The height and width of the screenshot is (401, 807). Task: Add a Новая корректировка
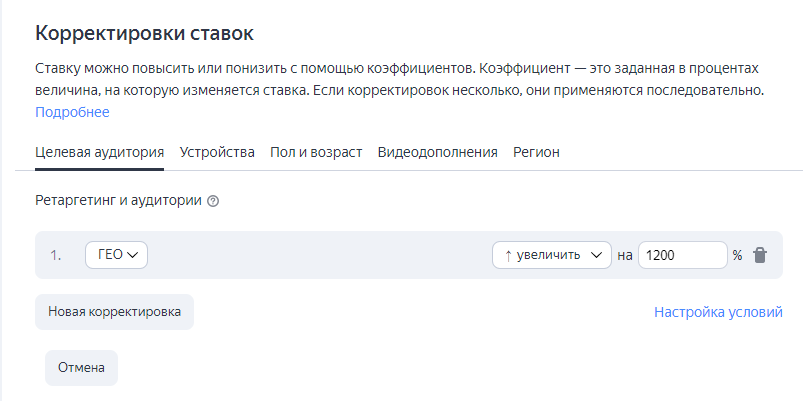tap(114, 312)
